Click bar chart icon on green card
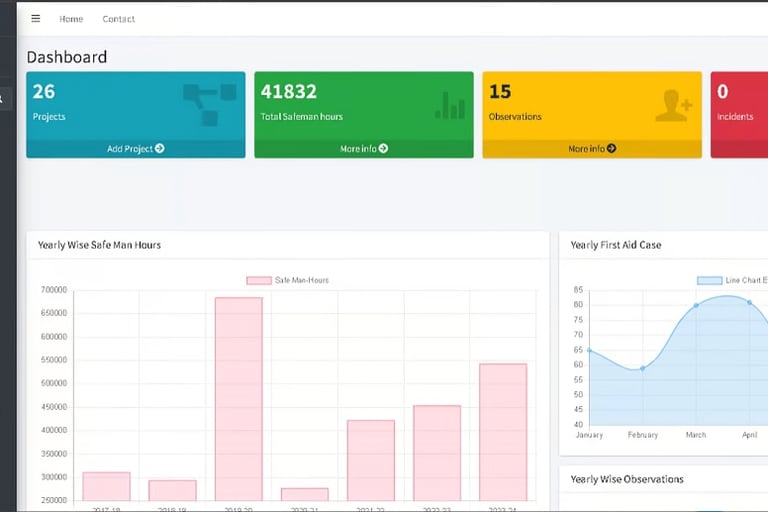 (450, 105)
